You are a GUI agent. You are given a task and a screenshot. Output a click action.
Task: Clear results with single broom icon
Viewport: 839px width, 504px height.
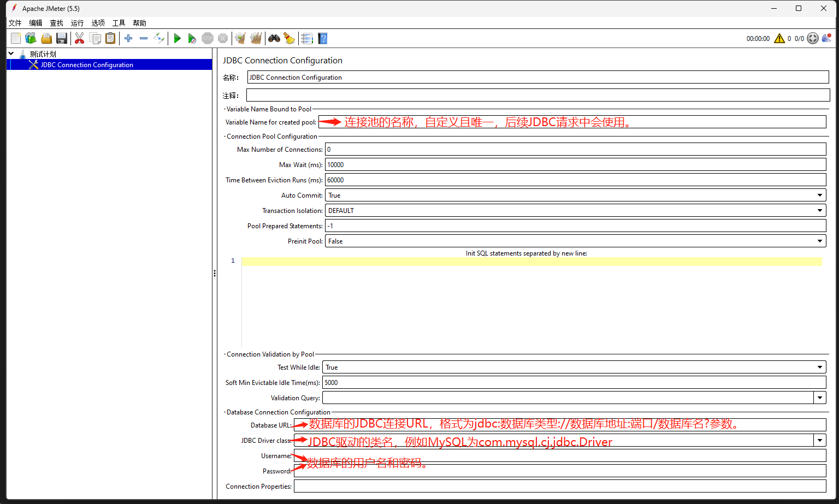click(240, 38)
